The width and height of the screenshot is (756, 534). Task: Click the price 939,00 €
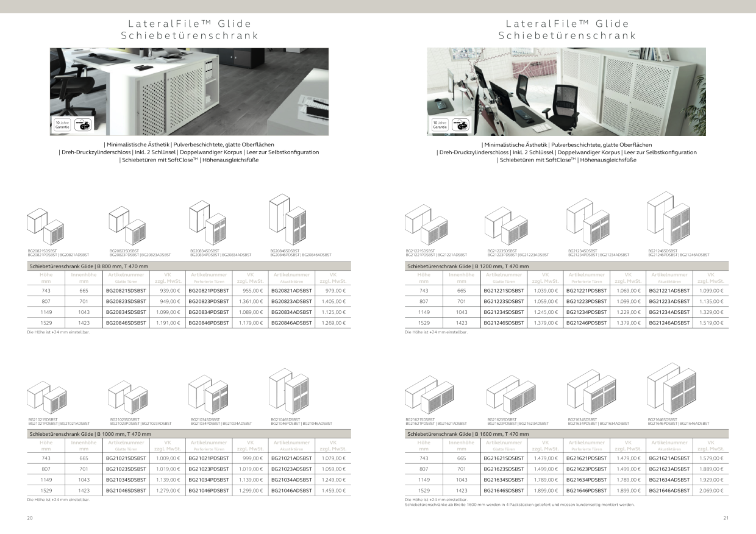pos(170,291)
